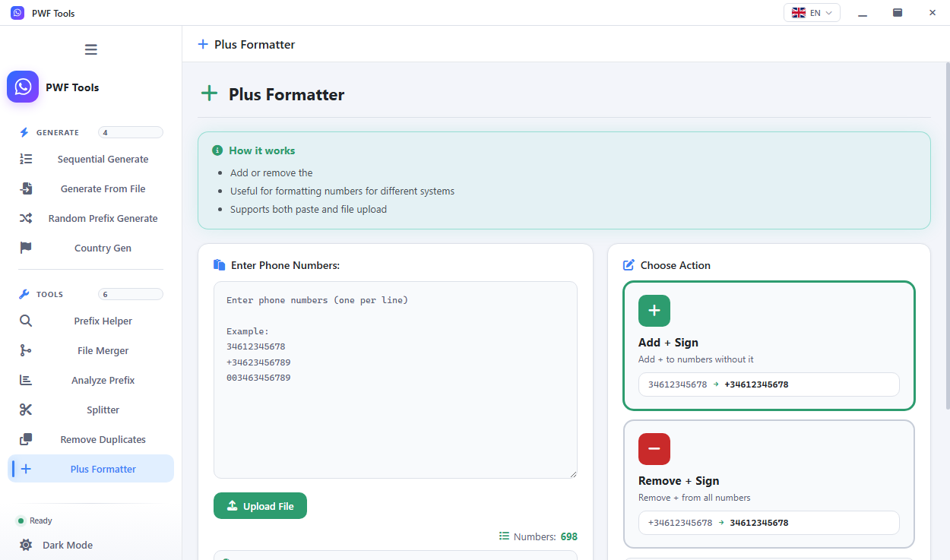Select Plus Formatter in sidebar
This screenshot has width=950, height=560.
click(x=91, y=469)
